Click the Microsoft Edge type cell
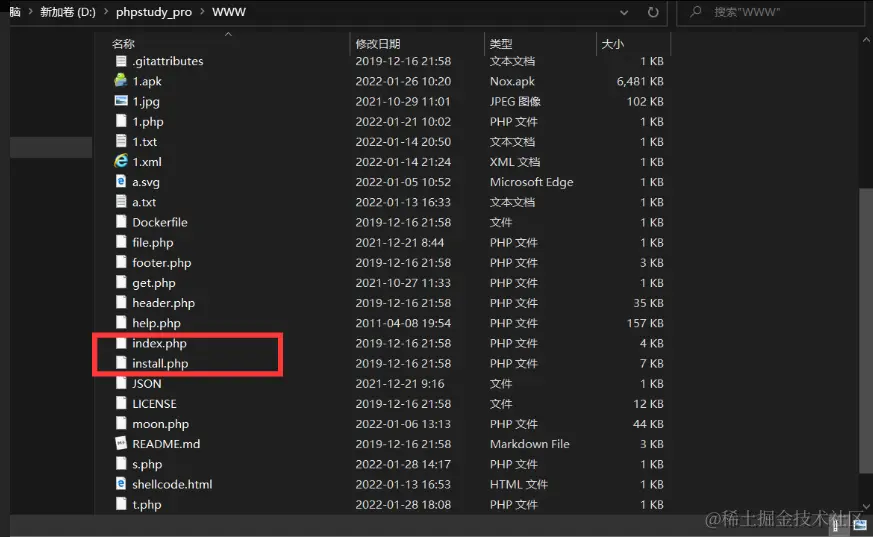The image size is (873, 537). coord(531,182)
